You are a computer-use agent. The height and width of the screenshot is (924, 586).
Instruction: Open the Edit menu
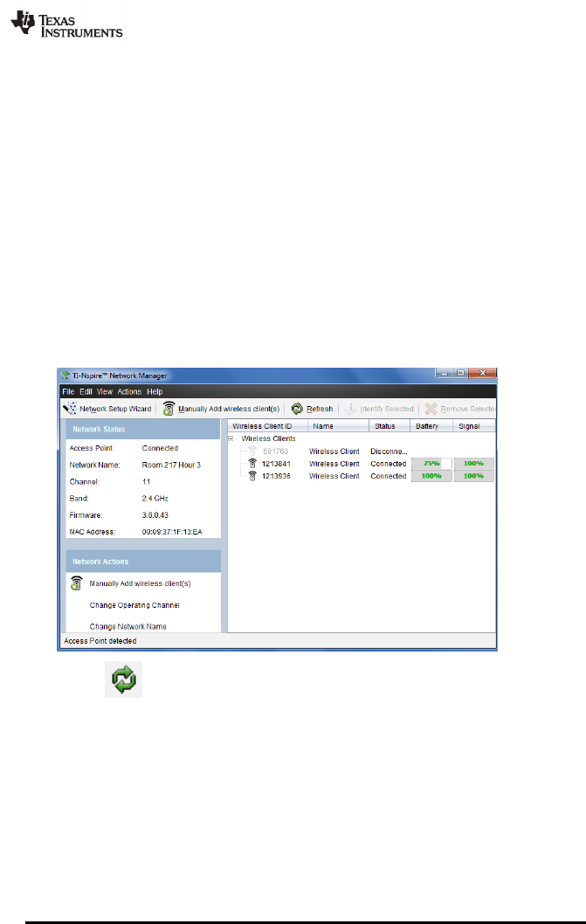(x=86, y=391)
